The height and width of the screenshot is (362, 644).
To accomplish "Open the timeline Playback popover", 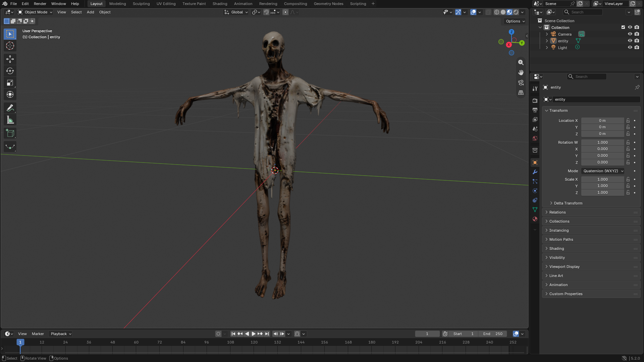I will point(61,334).
